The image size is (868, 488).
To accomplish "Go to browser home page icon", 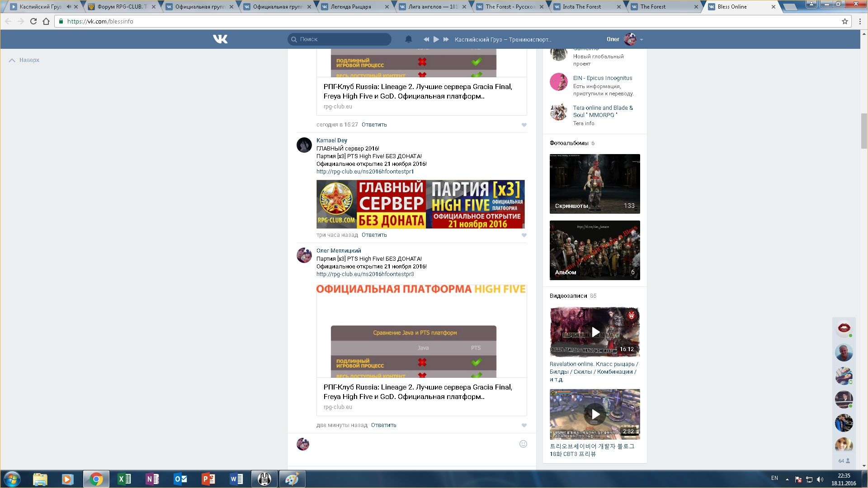I will (46, 21).
